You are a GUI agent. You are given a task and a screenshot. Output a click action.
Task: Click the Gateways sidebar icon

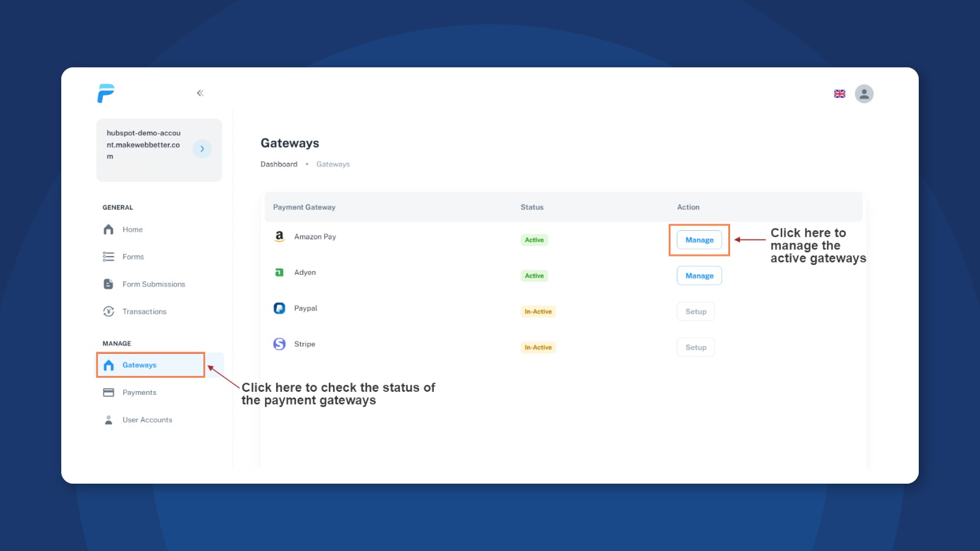pos(108,365)
